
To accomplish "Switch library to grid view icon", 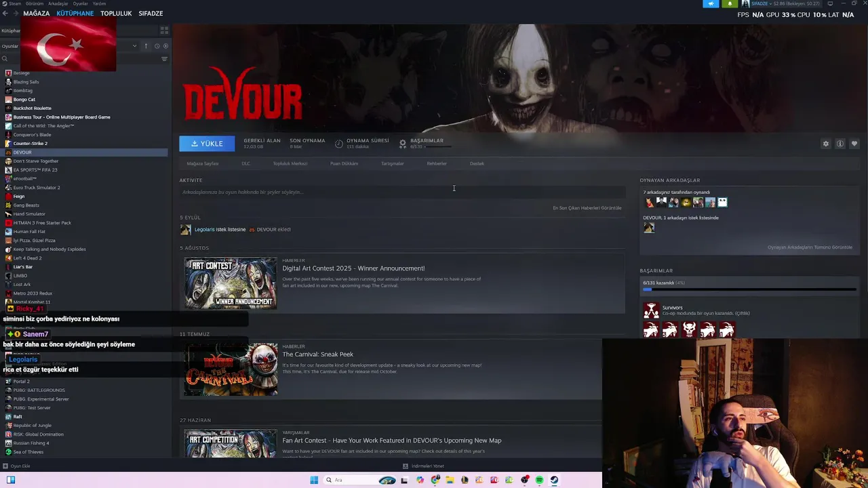I will 164,30.
